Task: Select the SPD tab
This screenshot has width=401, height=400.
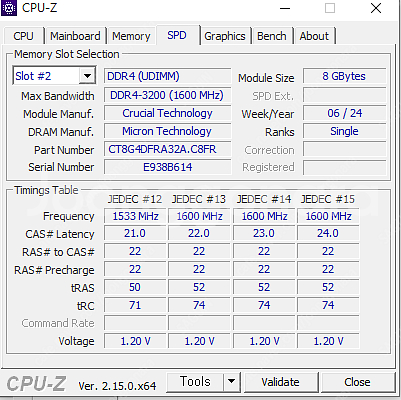Action: (x=177, y=35)
